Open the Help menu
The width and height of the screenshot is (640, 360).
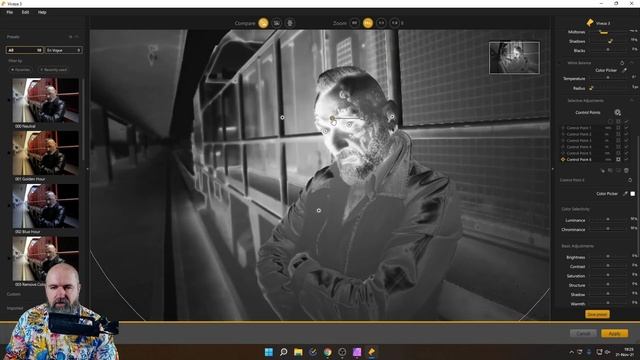(42, 12)
